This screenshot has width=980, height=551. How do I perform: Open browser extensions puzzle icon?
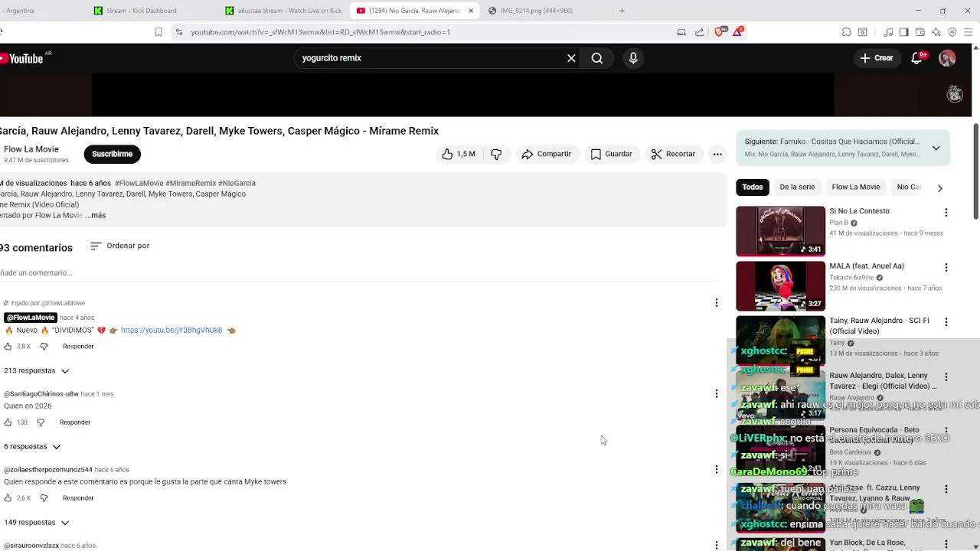[847, 32]
